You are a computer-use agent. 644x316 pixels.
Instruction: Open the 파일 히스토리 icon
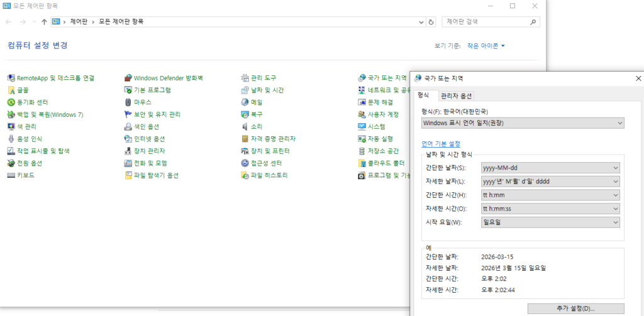click(245, 175)
